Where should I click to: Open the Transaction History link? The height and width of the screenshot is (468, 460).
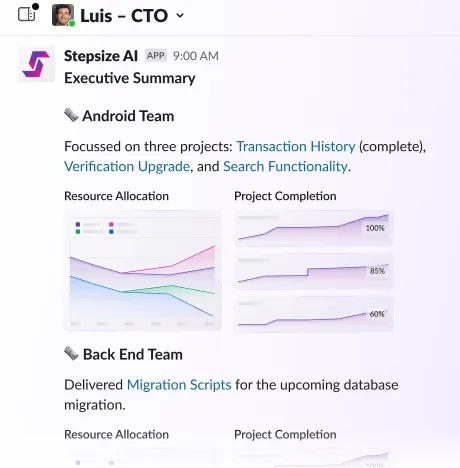pyautogui.click(x=296, y=147)
